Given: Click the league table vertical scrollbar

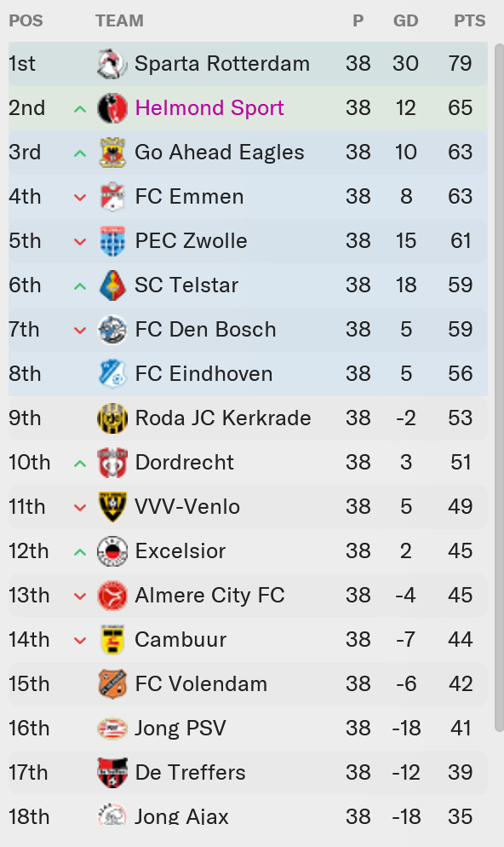Looking at the screenshot, I should [x=499, y=387].
